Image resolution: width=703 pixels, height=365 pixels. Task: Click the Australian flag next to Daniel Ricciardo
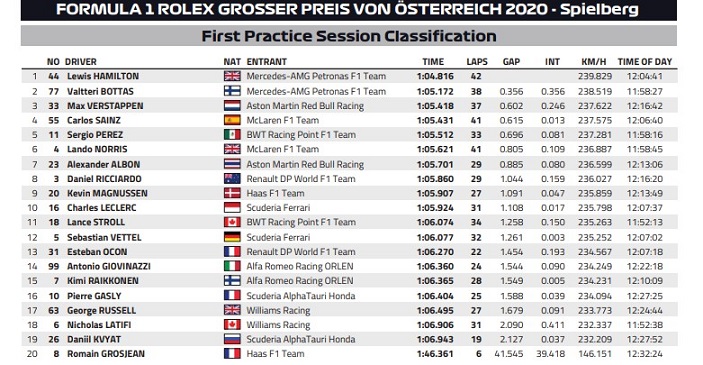pos(232,178)
